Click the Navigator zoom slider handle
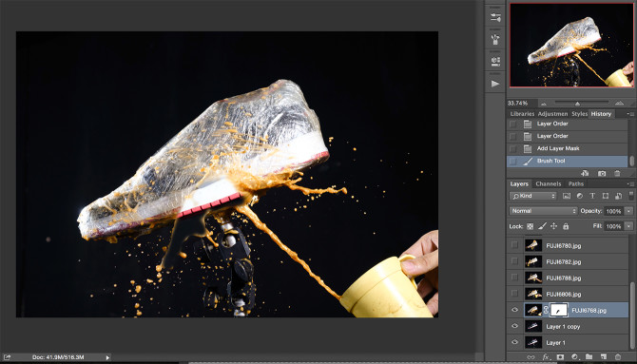Screen dimensions: 637x364 [x=577, y=104]
